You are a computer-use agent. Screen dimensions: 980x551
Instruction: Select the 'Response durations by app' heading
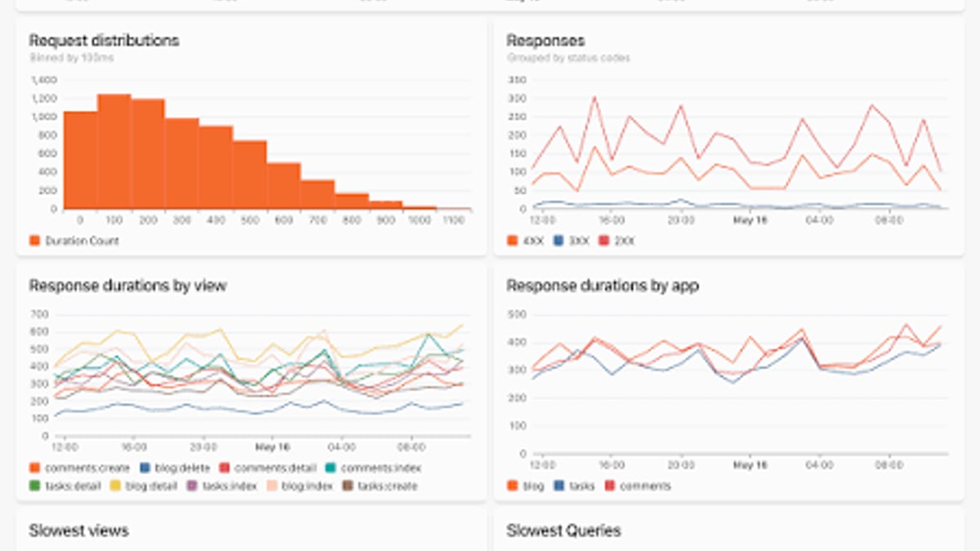point(603,286)
